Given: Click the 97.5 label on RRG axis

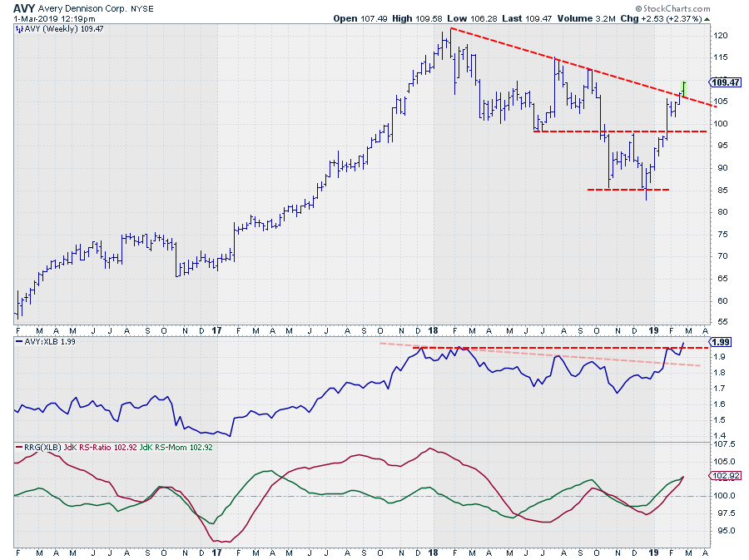Looking at the screenshot, I should click(726, 513).
